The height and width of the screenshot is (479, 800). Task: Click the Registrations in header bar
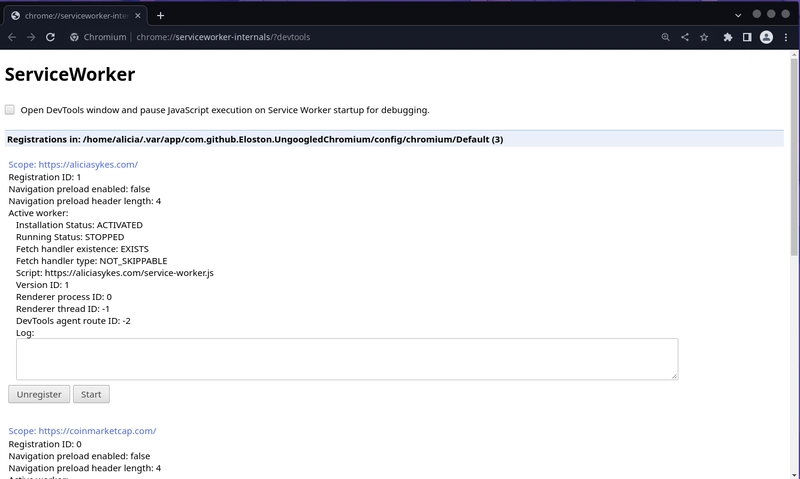[394, 139]
